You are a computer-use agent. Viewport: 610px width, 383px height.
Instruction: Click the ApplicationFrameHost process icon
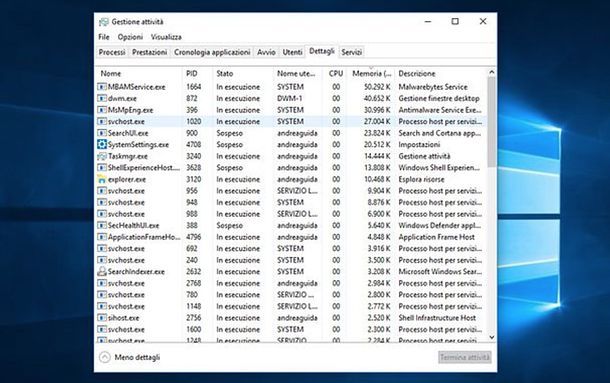102,237
